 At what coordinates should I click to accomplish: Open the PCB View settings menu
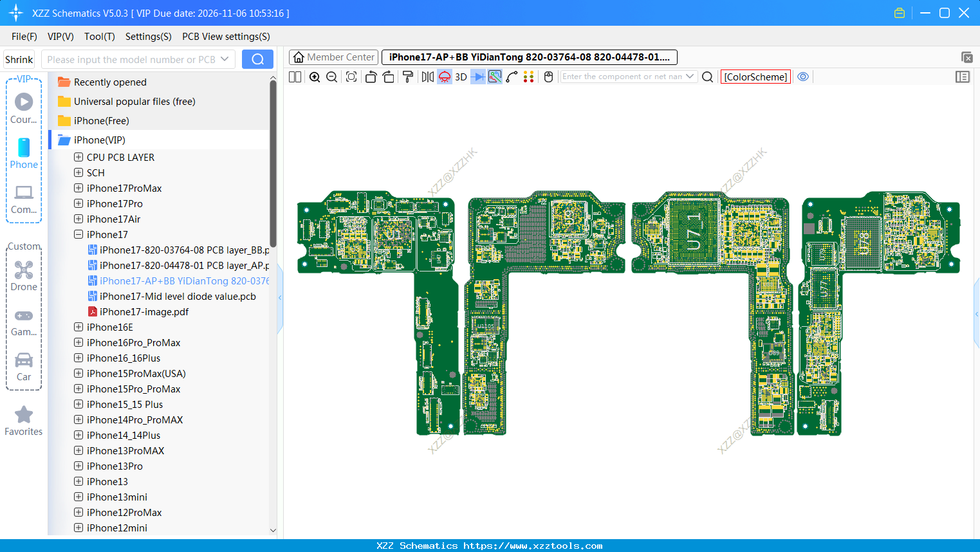click(x=226, y=37)
